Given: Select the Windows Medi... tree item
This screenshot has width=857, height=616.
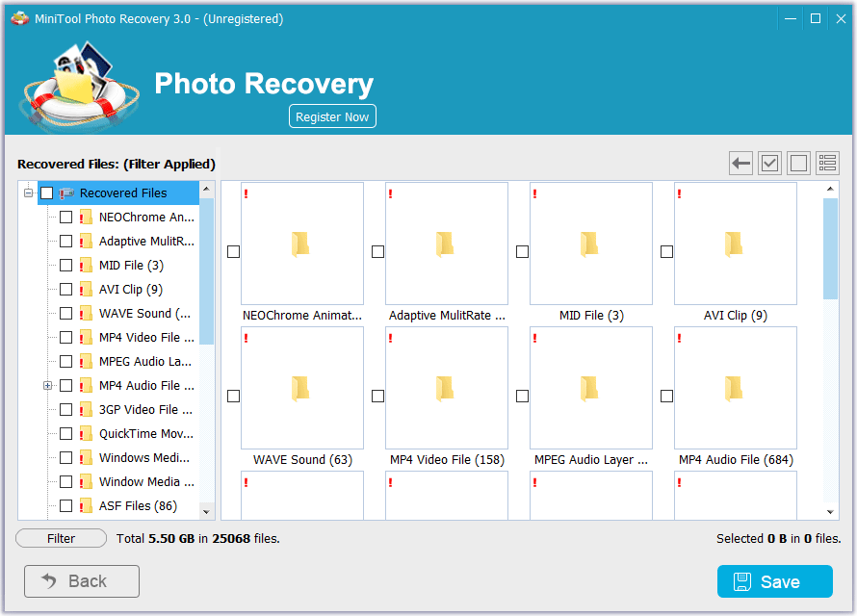Looking at the screenshot, I should coord(144,457).
